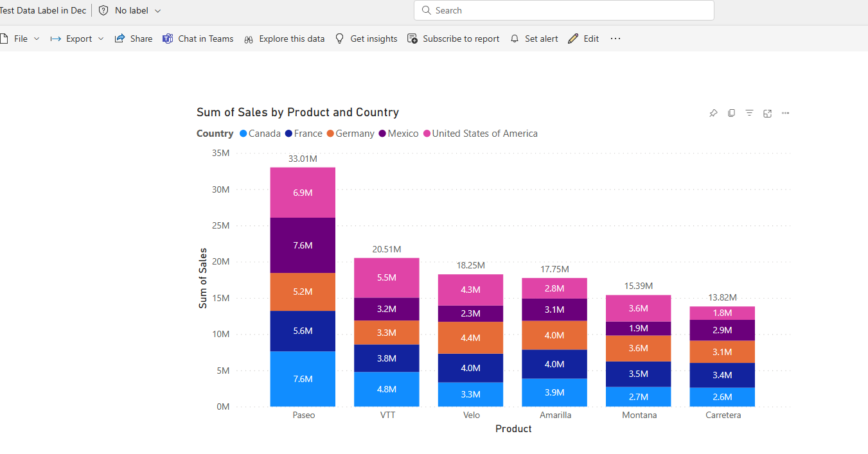Click the 20.51M total label
The height and width of the screenshot is (454, 868).
pyautogui.click(x=387, y=249)
